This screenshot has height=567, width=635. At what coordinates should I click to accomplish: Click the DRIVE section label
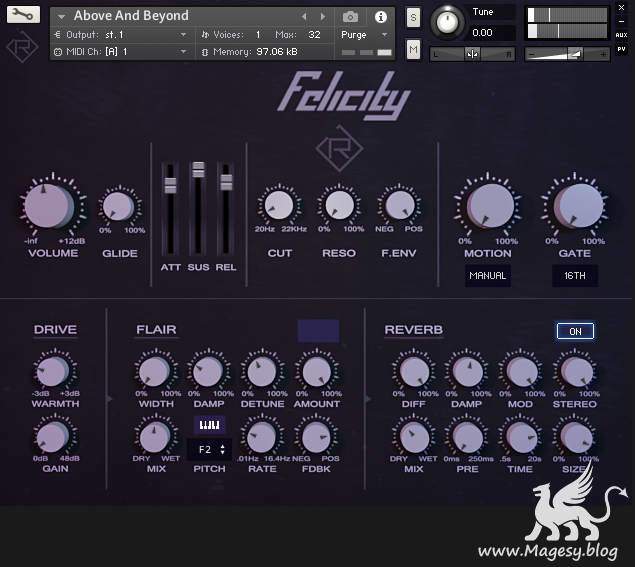click(55, 330)
